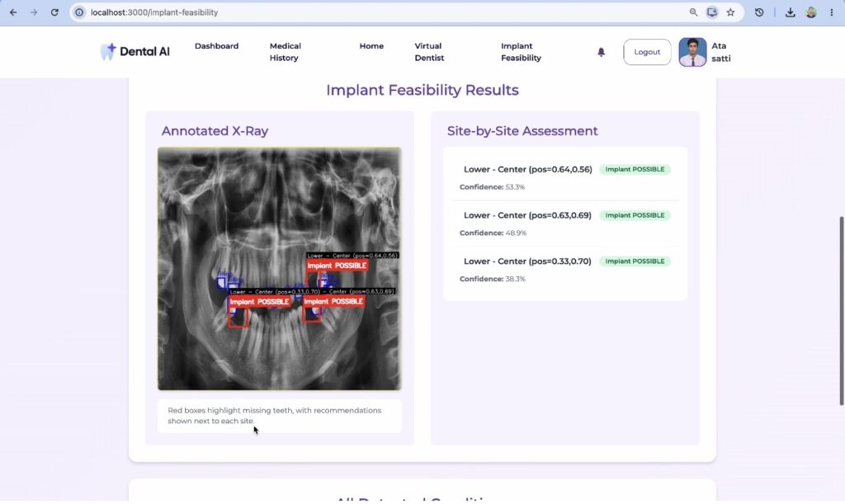Bookmark this page with the star icon
The height and width of the screenshot is (504, 845).
[x=731, y=12]
